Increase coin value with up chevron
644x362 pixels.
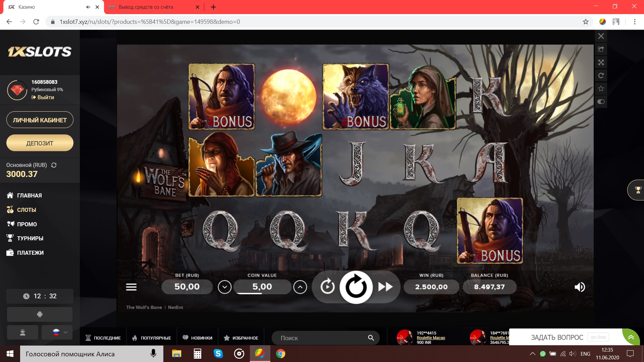tap(300, 287)
